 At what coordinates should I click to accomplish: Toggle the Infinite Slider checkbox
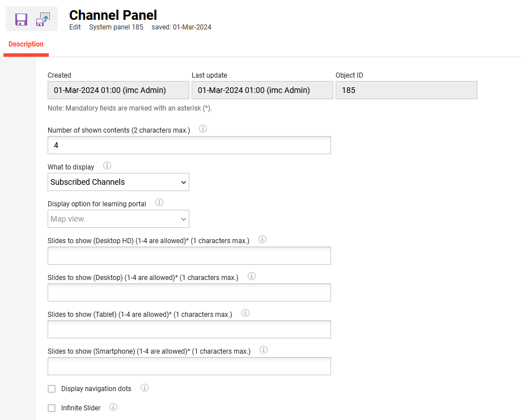tap(52, 408)
